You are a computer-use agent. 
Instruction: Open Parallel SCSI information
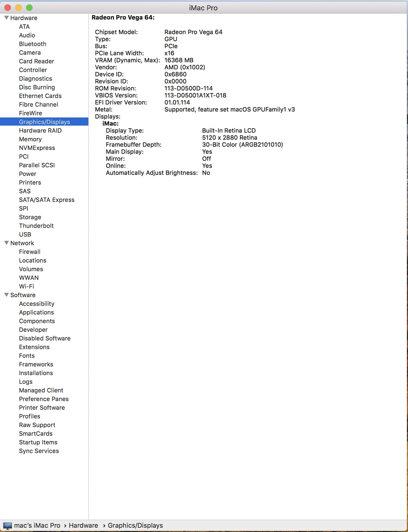tap(37, 165)
